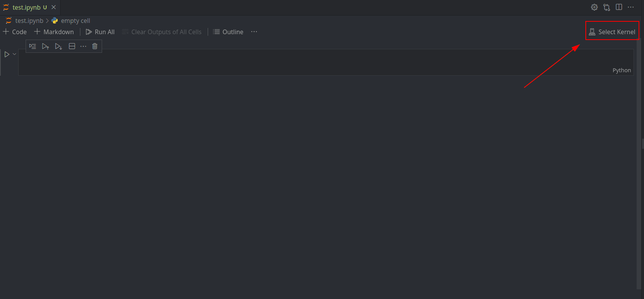Viewport: 644px width, 299px height.
Task: Close the test.ipynb tab
Action: [54, 7]
